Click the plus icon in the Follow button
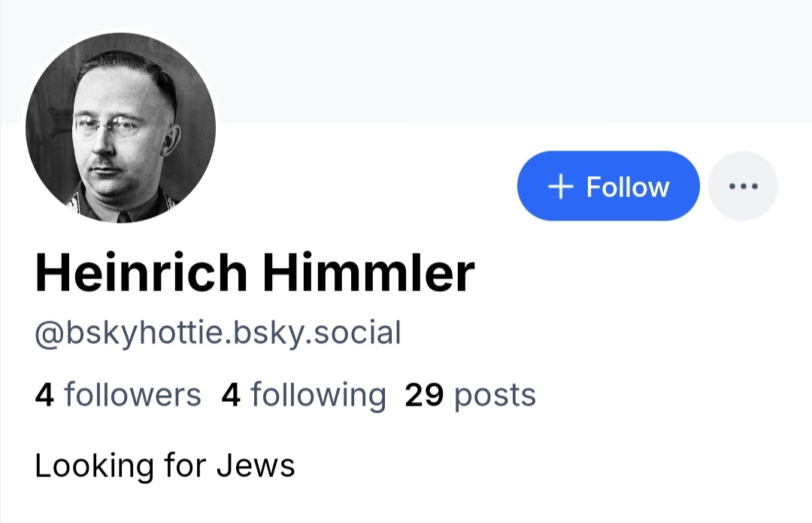 pyautogui.click(x=561, y=187)
